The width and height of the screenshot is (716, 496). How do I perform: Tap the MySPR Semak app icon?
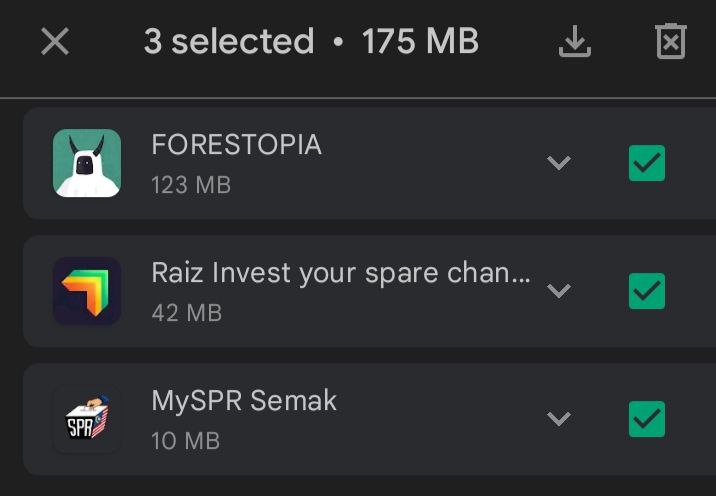click(x=87, y=419)
